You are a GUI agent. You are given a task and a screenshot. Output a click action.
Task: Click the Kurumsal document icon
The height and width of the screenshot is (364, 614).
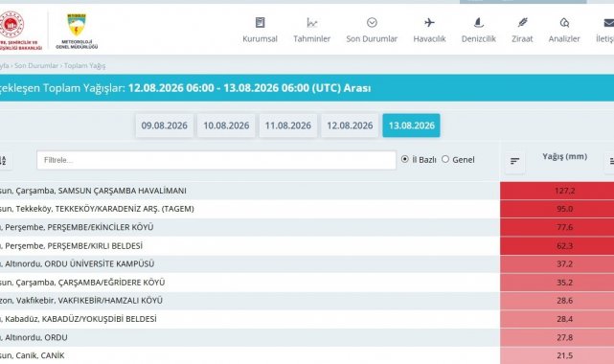(x=260, y=22)
